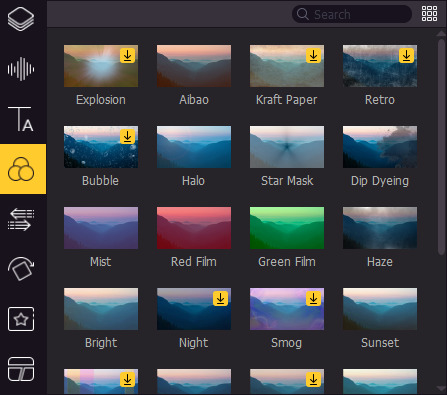Download the Kraft Paper filter
The width and height of the screenshot is (447, 395).
tap(313, 56)
